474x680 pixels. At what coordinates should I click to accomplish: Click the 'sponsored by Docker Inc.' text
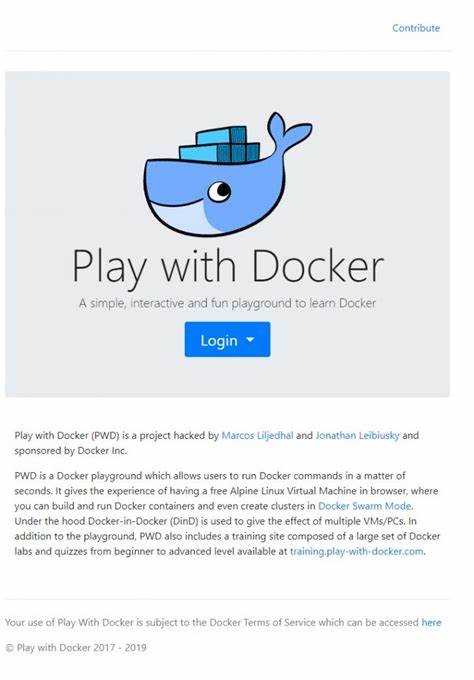pyautogui.click(x=71, y=451)
